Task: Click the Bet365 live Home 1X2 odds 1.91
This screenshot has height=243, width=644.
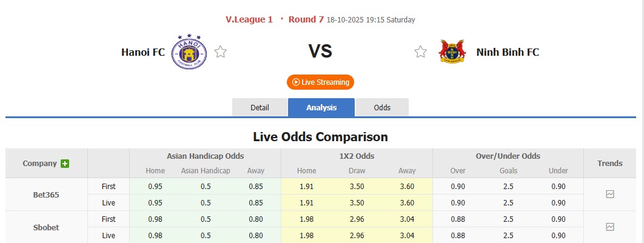Action: [307, 202]
